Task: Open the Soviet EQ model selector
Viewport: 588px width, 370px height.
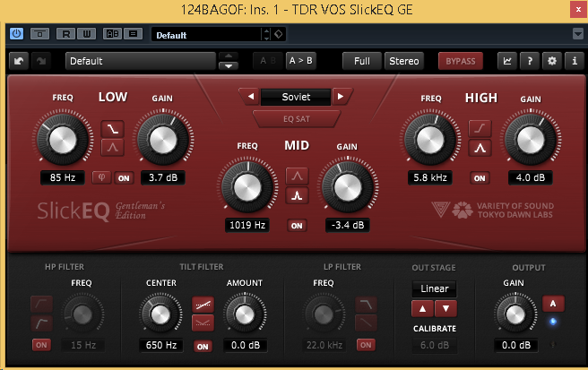Action: coord(296,97)
